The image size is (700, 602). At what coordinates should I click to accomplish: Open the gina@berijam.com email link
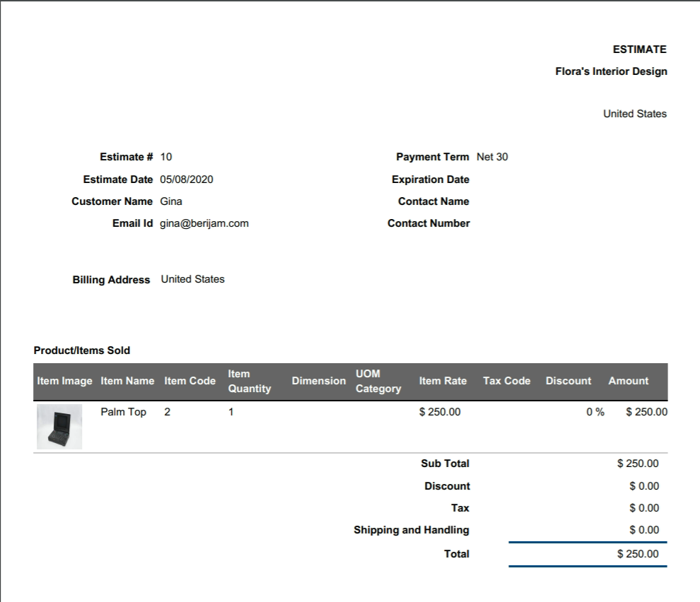pos(203,223)
